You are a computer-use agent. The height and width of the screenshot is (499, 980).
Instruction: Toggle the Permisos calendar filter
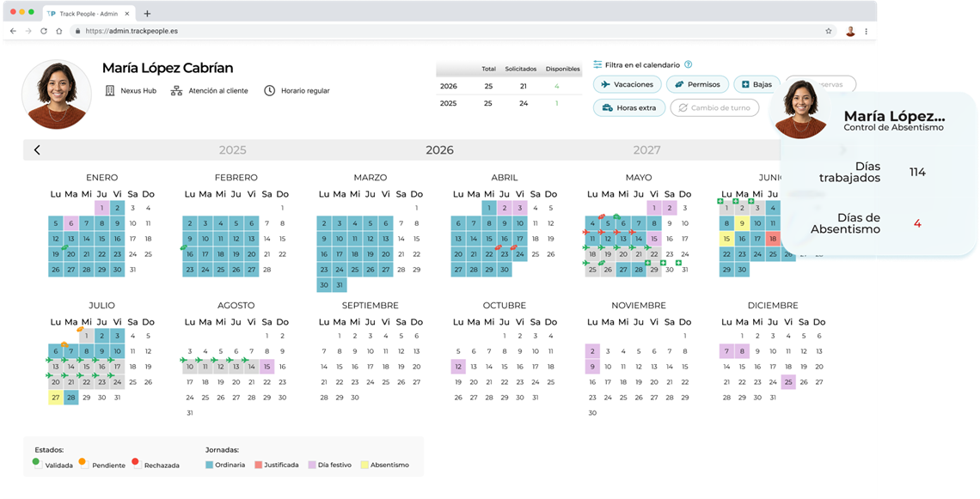click(x=697, y=84)
